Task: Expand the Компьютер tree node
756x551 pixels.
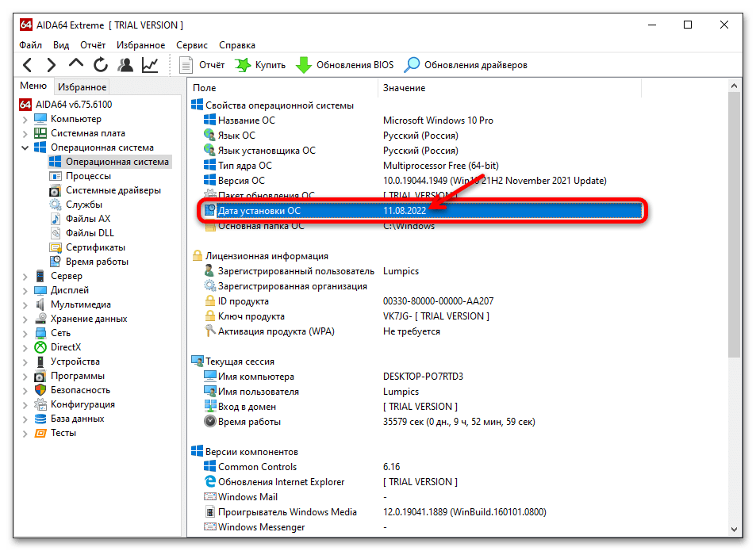Action: click(x=25, y=120)
